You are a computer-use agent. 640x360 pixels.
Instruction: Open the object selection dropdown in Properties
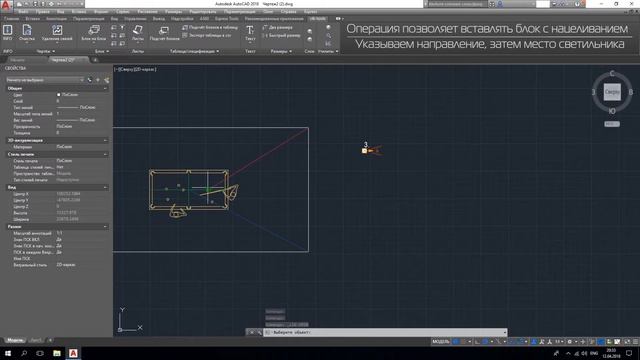point(45,80)
